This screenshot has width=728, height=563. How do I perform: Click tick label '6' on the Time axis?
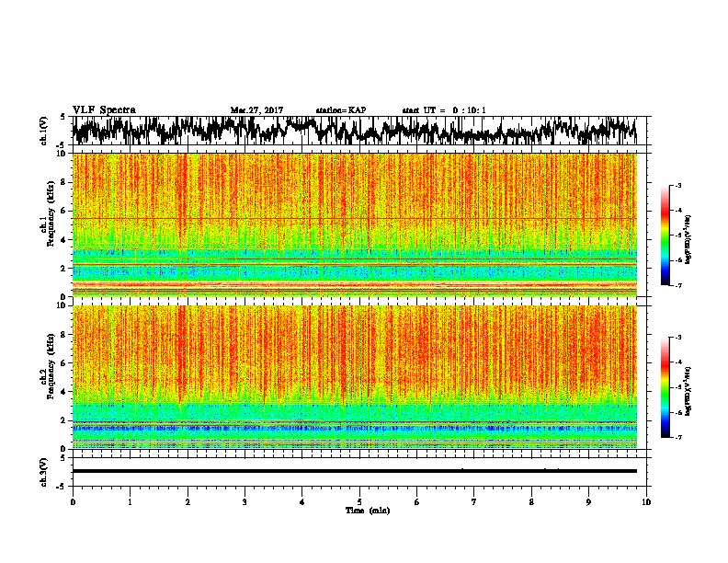click(417, 502)
